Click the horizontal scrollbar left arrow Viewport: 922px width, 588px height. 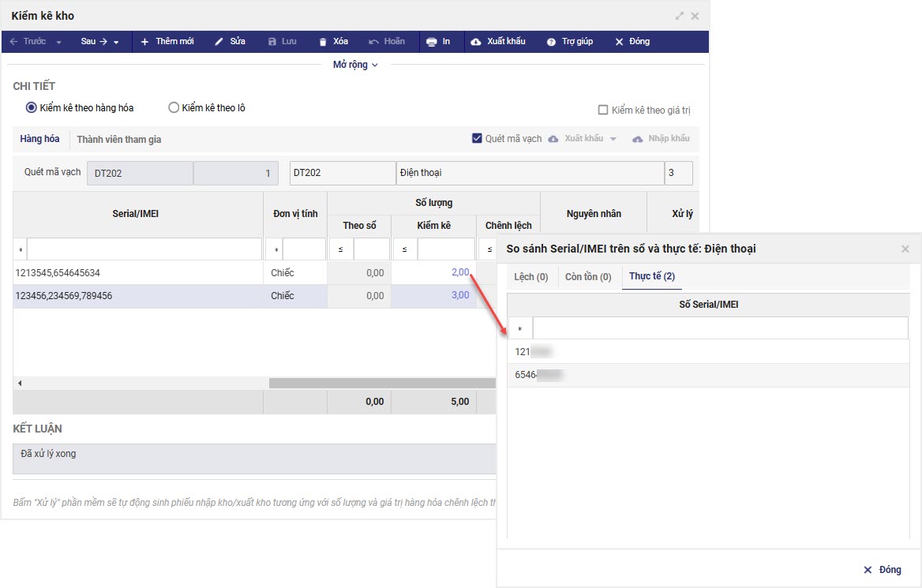coord(20,384)
